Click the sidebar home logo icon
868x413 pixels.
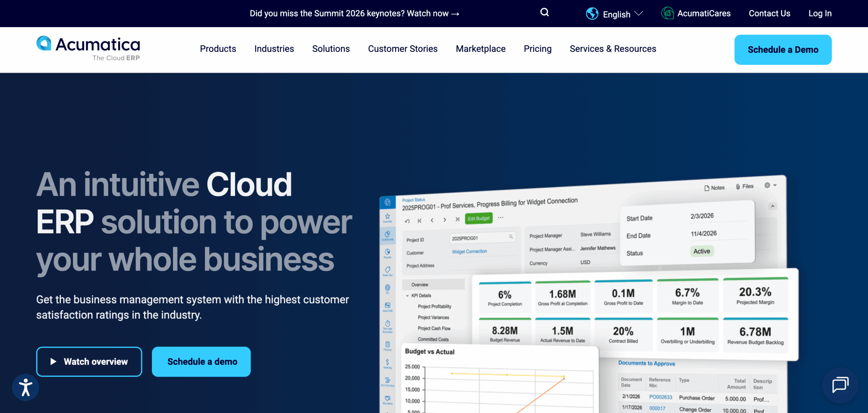tap(388, 202)
